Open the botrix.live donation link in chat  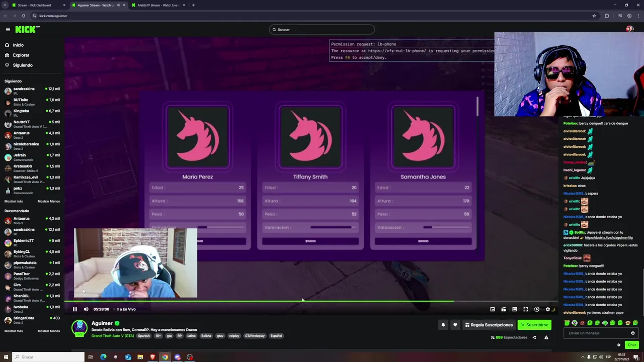tap(609, 238)
